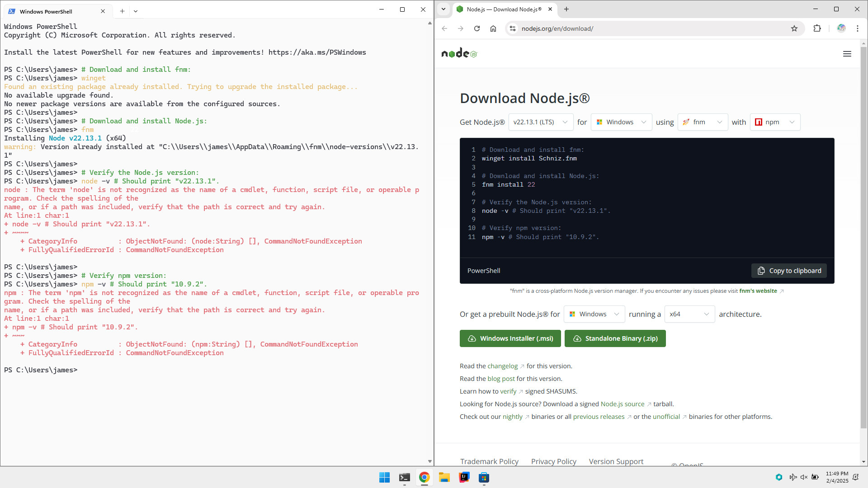Open Version Support footer link

616,461
